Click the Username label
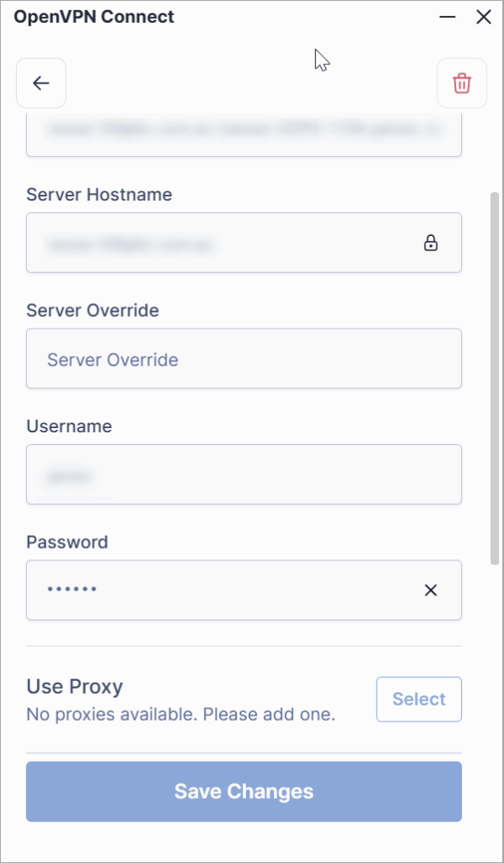Viewport: 504px width, 863px height. point(69,426)
